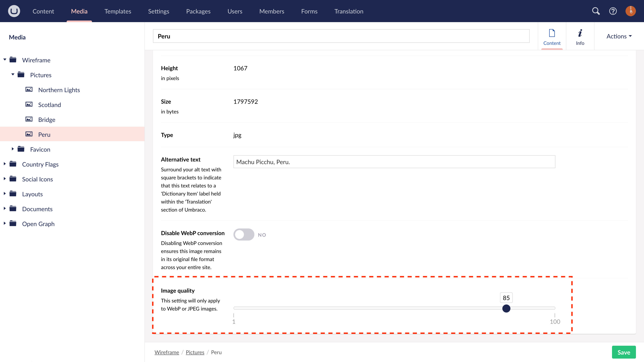Click the help question mark icon
This screenshot has width=644, height=362.
pyautogui.click(x=613, y=11)
